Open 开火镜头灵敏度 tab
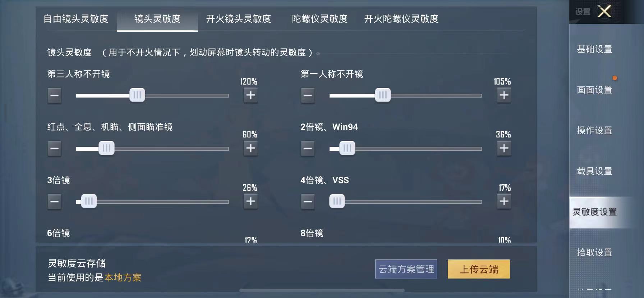Image resolution: width=644 pixels, height=298 pixels. [239, 19]
